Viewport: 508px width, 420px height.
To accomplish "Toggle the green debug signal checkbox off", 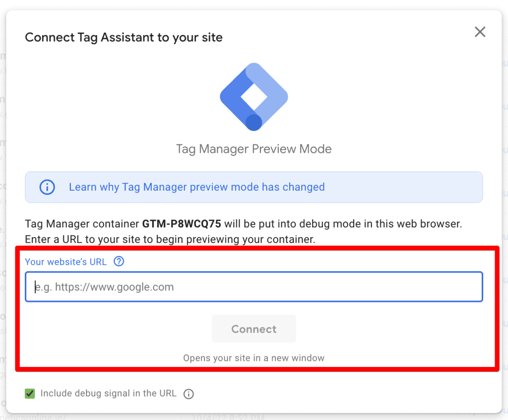I will pyautogui.click(x=29, y=393).
